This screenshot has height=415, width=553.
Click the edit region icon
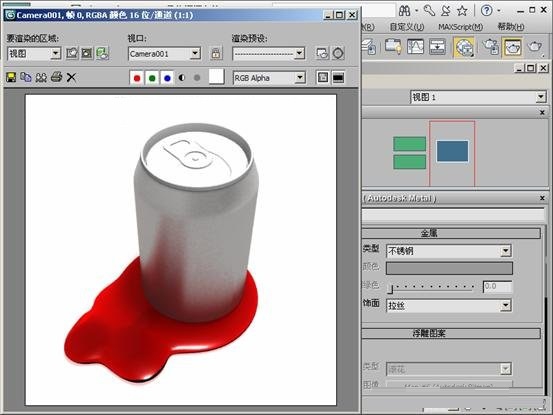coord(72,53)
